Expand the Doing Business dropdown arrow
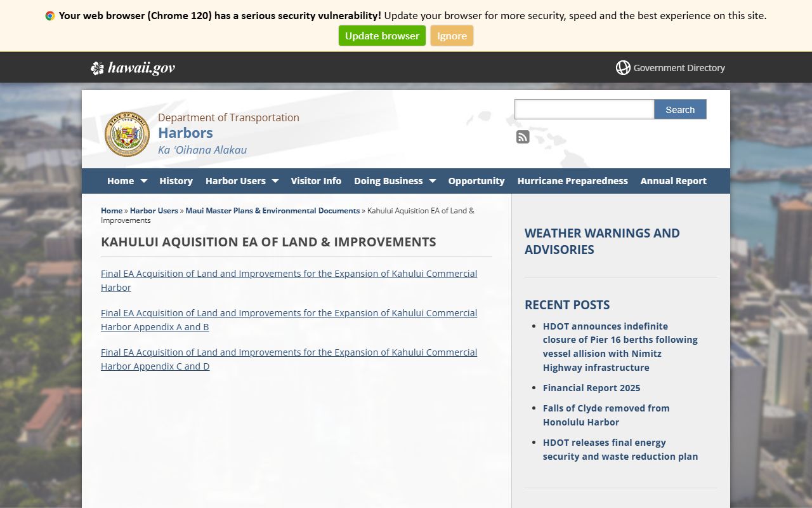Image resolution: width=812 pixels, height=508 pixels. [433, 181]
